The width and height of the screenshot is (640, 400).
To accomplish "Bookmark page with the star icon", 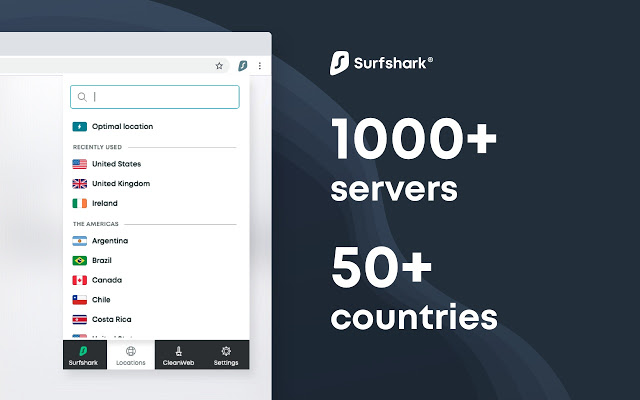I will [219, 66].
